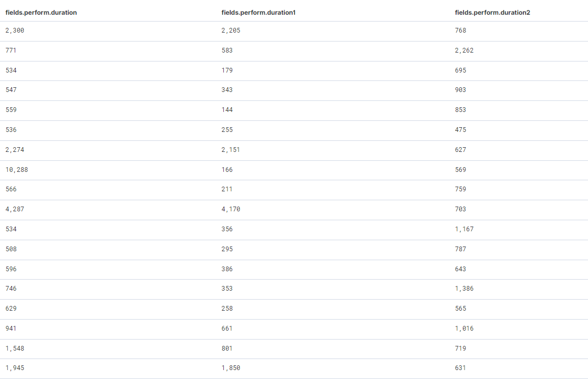
Task: Select the 1,386 value in the duration2 column
Action: pyautogui.click(x=464, y=289)
